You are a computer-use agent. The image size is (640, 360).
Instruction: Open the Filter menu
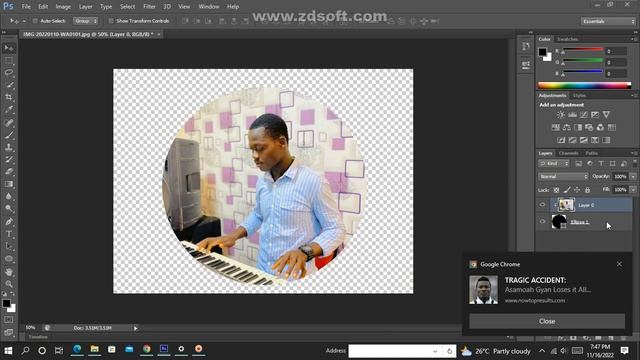149,7
